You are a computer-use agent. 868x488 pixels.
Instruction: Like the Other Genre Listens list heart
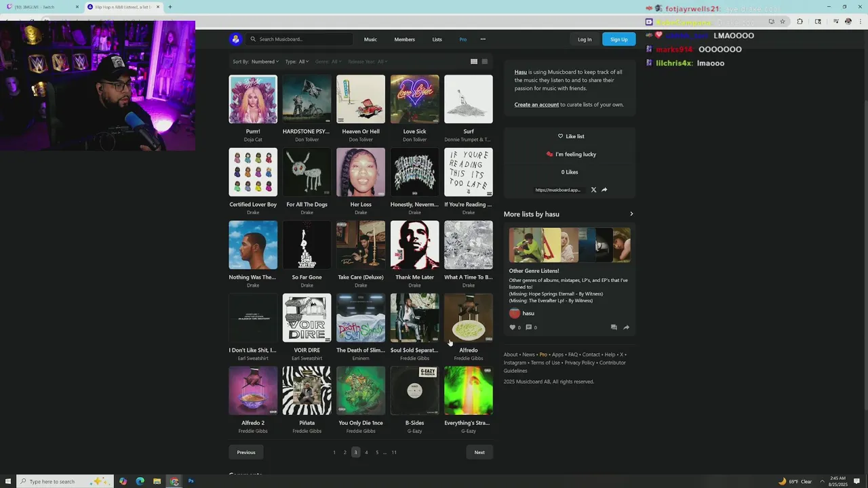click(x=513, y=327)
